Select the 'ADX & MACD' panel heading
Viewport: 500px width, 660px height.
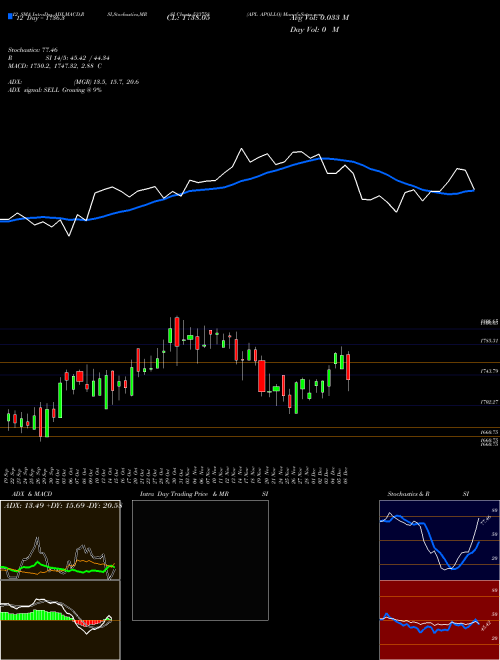[32, 494]
